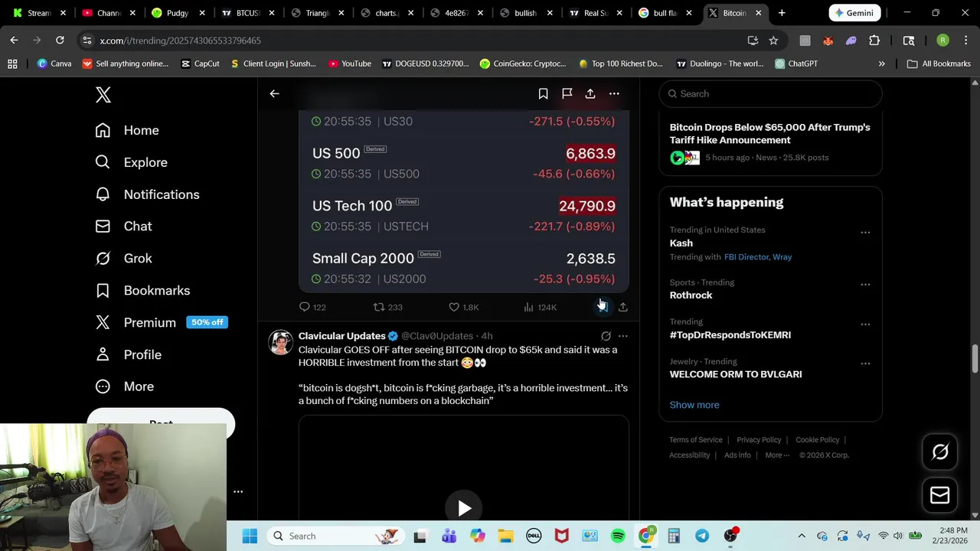Click the flag icon in post header

point(567,93)
